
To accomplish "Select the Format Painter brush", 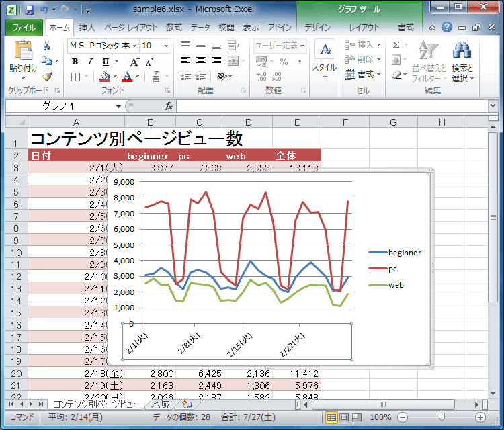I will (47, 77).
